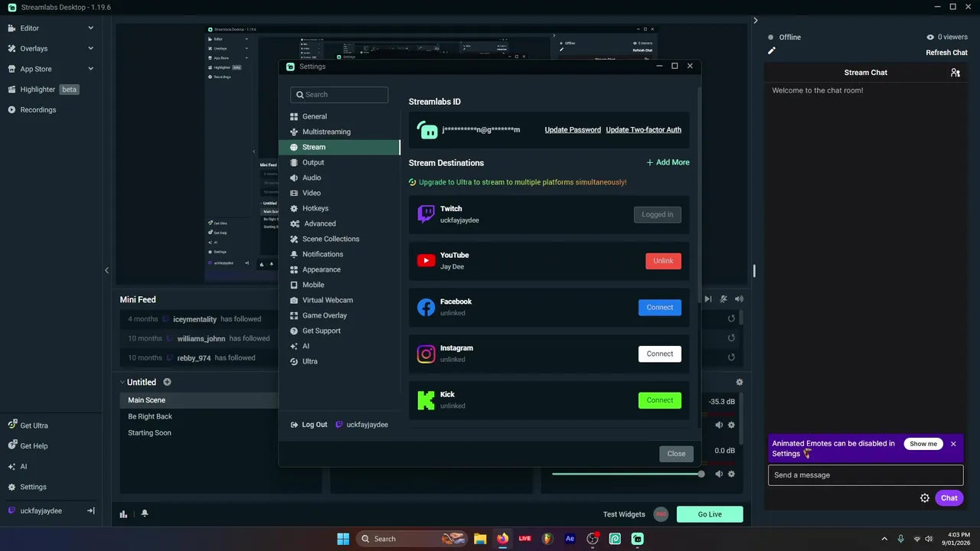
Task: Toggle recording with the REC button
Action: [661, 514]
